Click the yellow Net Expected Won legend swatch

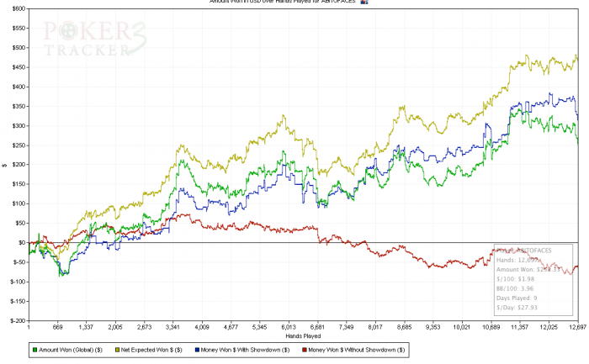coord(117,350)
